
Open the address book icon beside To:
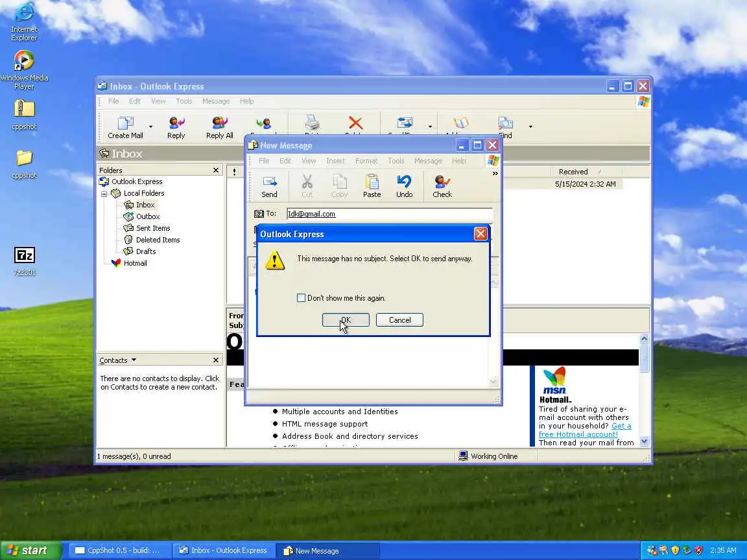point(259,214)
